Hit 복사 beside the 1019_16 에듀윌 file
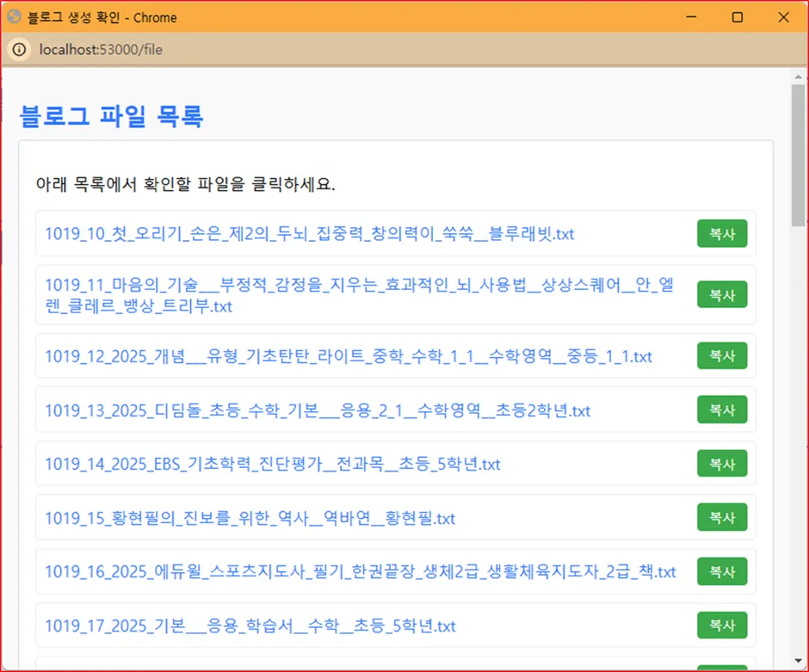The image size is (809, 672). pyautogui.click(x=722, y=571)
